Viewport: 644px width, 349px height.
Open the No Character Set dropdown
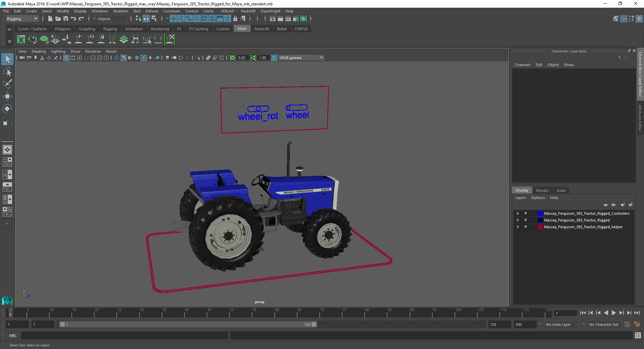coord(604,325)
